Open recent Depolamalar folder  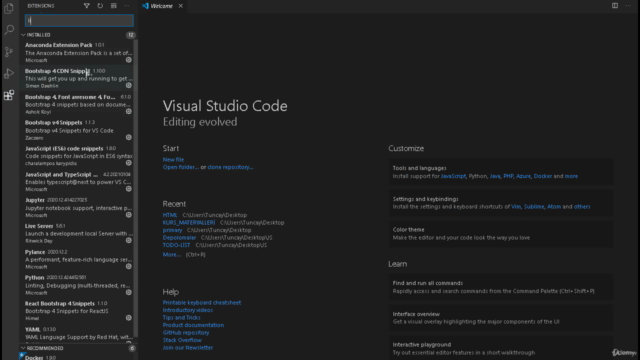click(x=179, y=238)
